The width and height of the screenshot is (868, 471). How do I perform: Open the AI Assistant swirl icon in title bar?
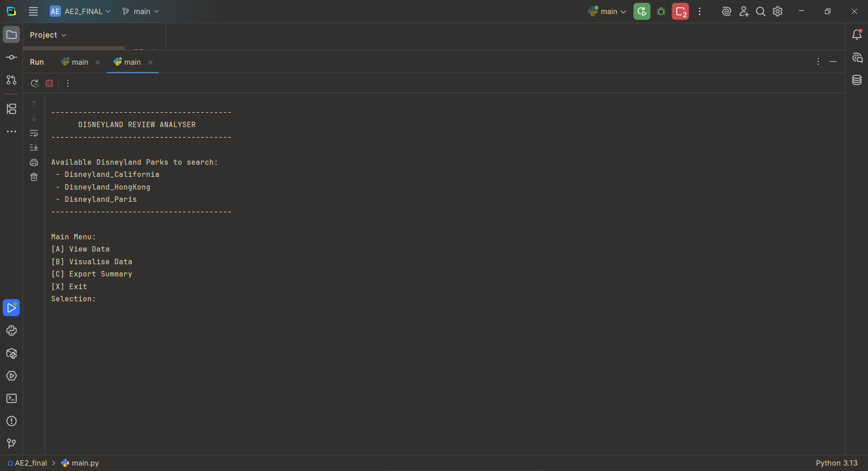coord(726,11)
